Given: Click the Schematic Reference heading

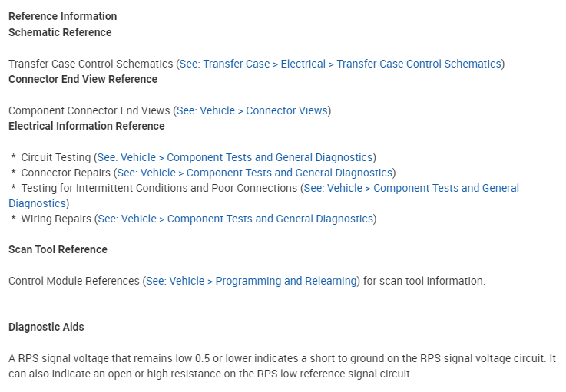Looking at the screenshot, I should [x=60, y=32].
